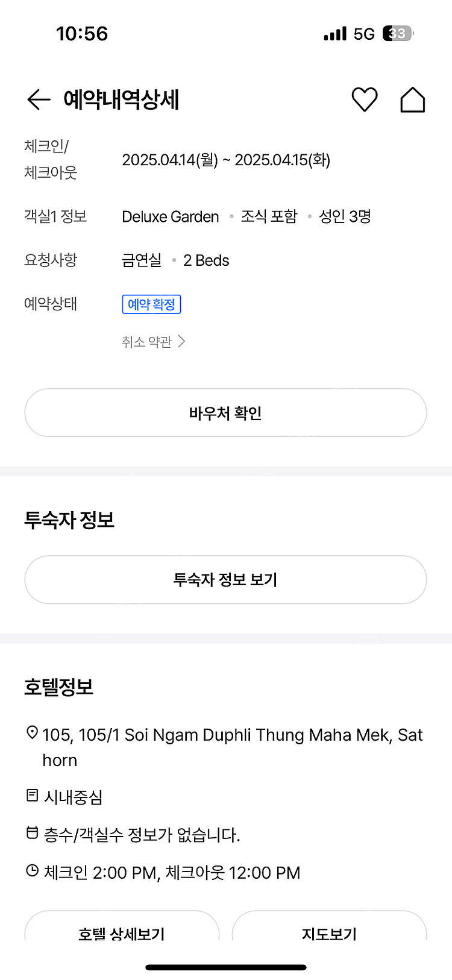The height and width of the screenshot is (980, 452).
Task: Go to home via house icon
Action: tap(413, 99)
